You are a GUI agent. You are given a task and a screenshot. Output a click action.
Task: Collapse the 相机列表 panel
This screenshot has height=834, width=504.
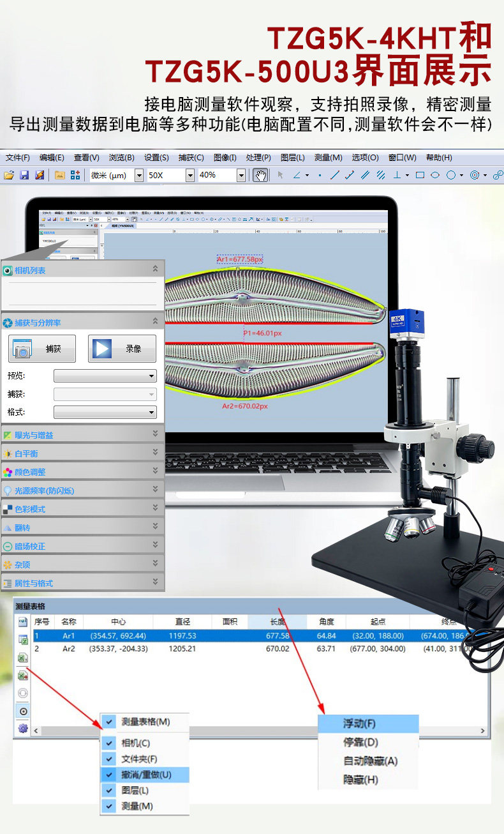155,269
